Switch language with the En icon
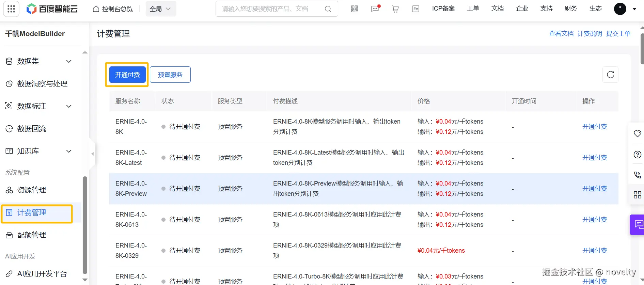This screenshot has height=285, width=644. (x=416, y=9)
